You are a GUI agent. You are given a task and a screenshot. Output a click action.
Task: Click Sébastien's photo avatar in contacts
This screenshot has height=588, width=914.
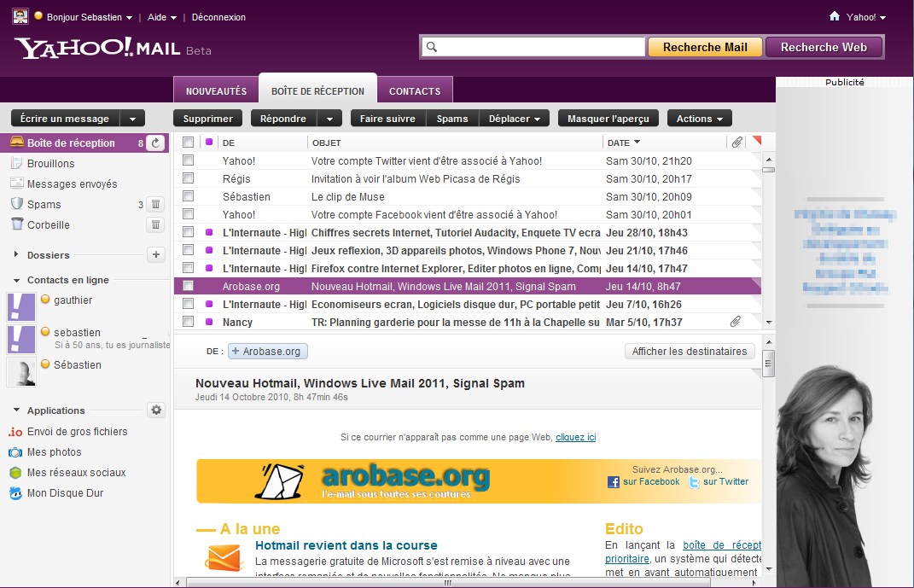coord(21,372)
